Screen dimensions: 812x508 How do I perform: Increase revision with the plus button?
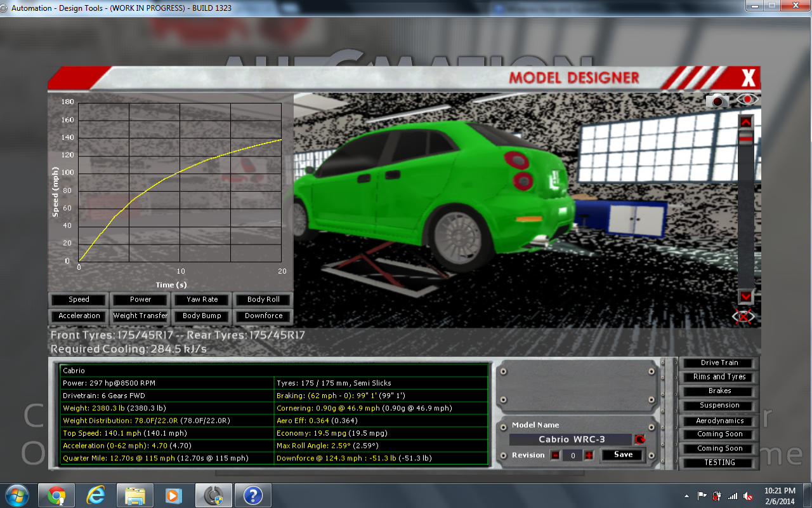click(589, 455)
